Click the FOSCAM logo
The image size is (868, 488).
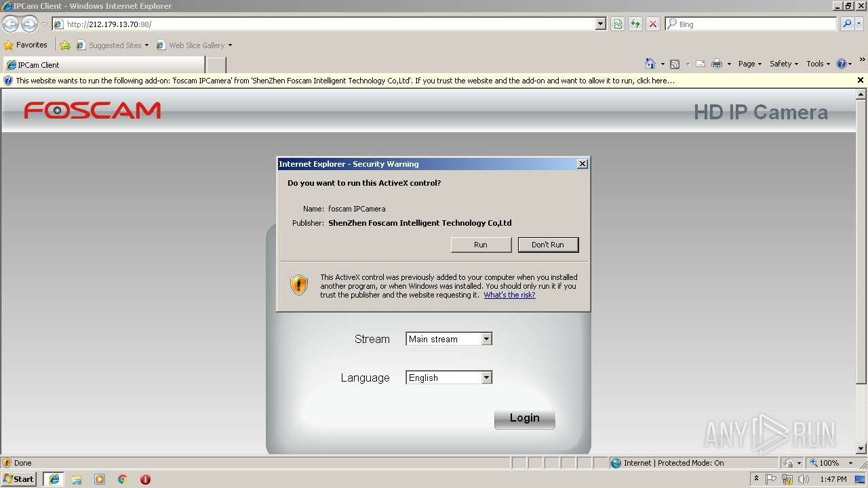93,110
